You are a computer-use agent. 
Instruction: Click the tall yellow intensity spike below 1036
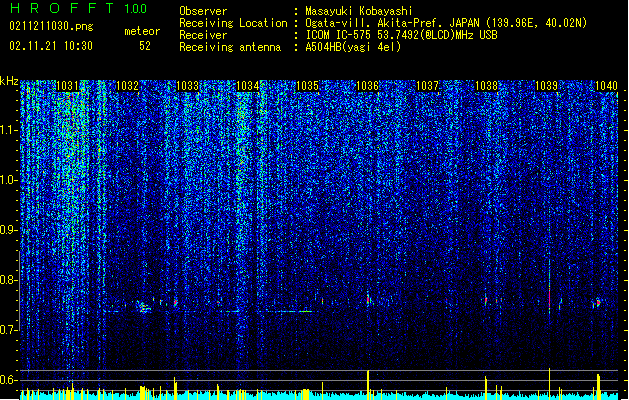click(x=368, y=384)
